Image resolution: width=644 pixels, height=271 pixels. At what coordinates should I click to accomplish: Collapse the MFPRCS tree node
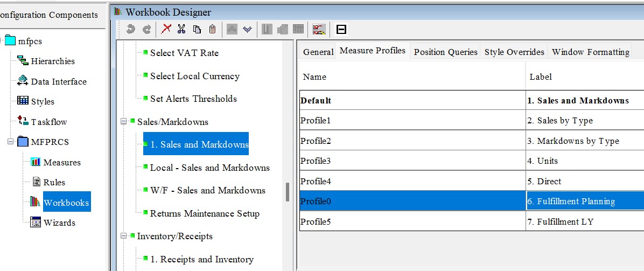[x=11, y=142]
